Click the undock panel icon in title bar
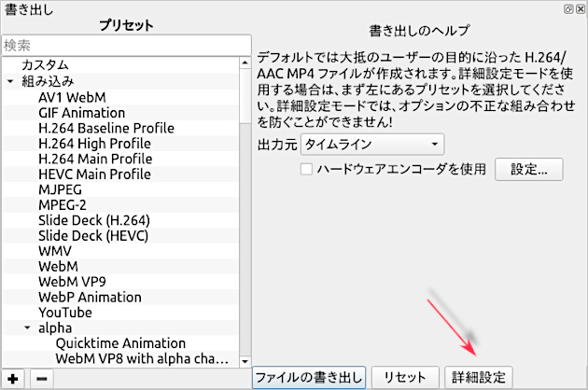 coord(568,9)
